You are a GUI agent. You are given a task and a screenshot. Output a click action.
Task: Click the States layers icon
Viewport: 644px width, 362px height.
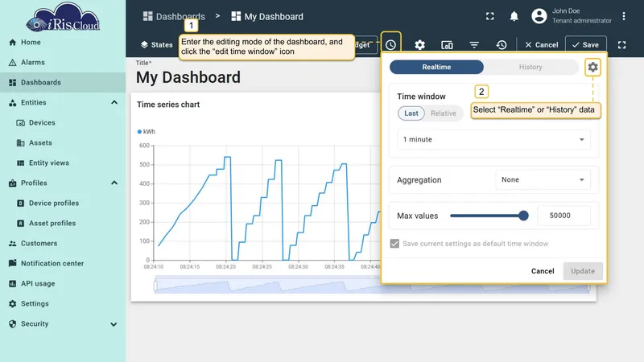144,45
